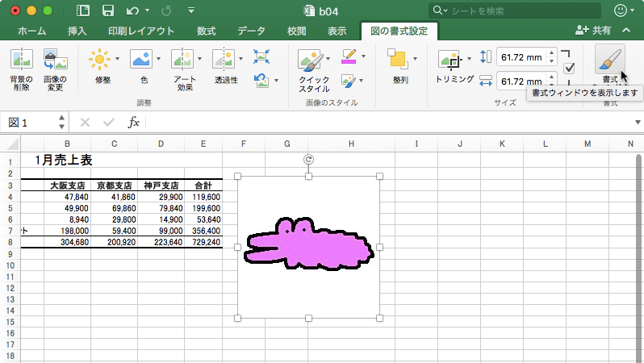Expand the Corrections (修整) dropdown arrow
644x363 pixels.
[x=118, y=59]
